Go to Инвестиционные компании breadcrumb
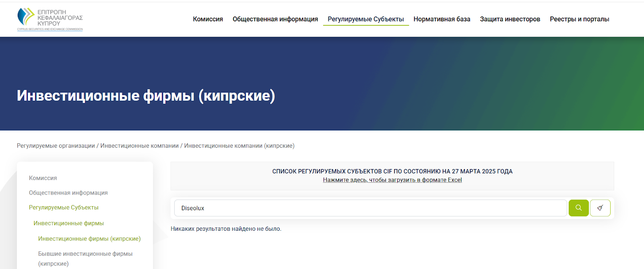Viewport: 644px width, 269px height. click(140, 146)
